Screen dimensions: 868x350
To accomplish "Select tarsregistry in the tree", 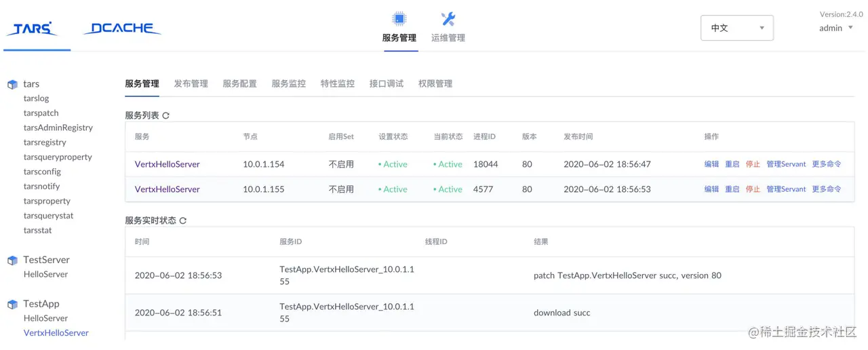I will coord(45,142).
